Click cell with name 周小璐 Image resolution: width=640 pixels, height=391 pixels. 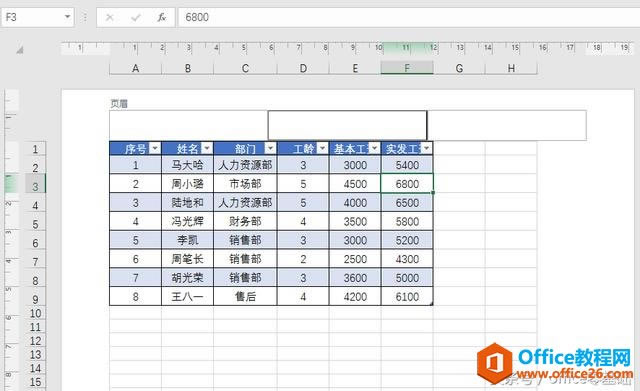click(x=188, y=184)
